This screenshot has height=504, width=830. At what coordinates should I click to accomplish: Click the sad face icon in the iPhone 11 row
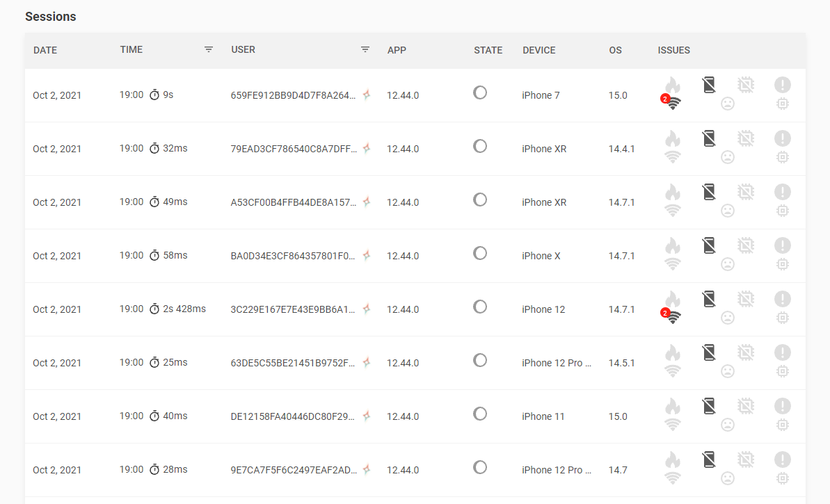(728, 424)
